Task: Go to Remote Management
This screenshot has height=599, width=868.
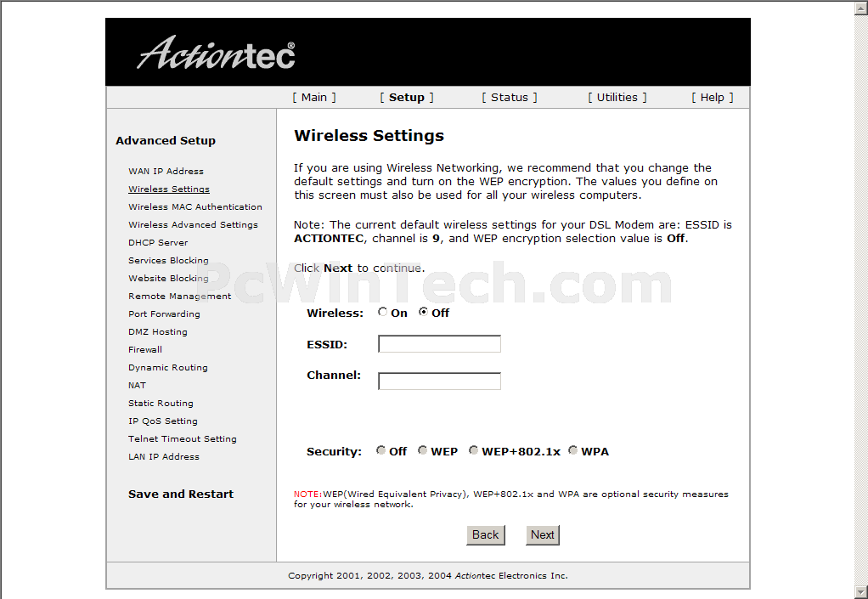Action: (179, 296)
